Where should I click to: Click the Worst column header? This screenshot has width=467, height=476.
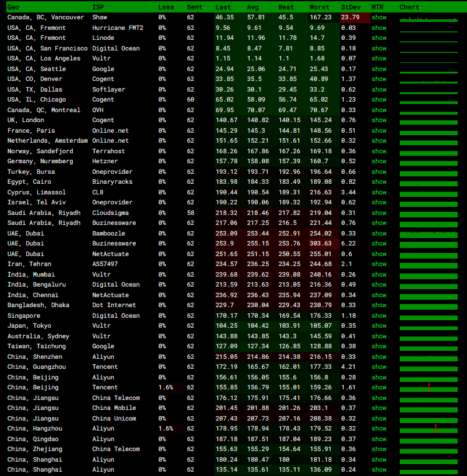click(x=319, y=7)
